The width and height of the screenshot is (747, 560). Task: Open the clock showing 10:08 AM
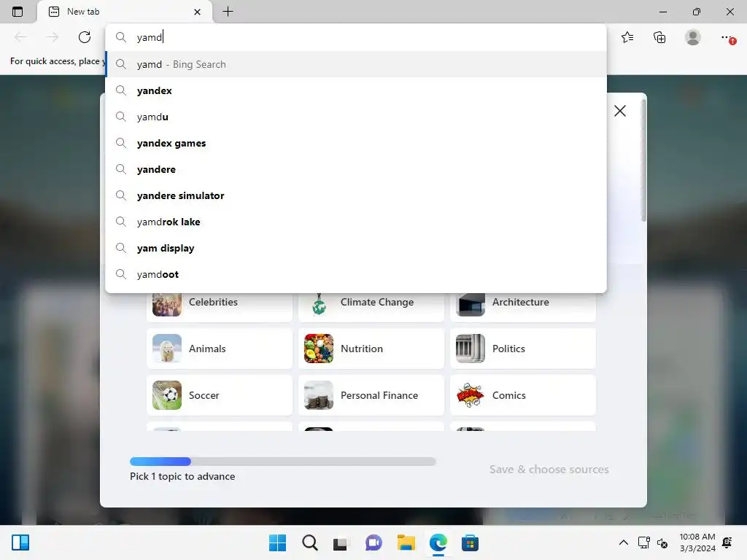[x=697, y=542]
